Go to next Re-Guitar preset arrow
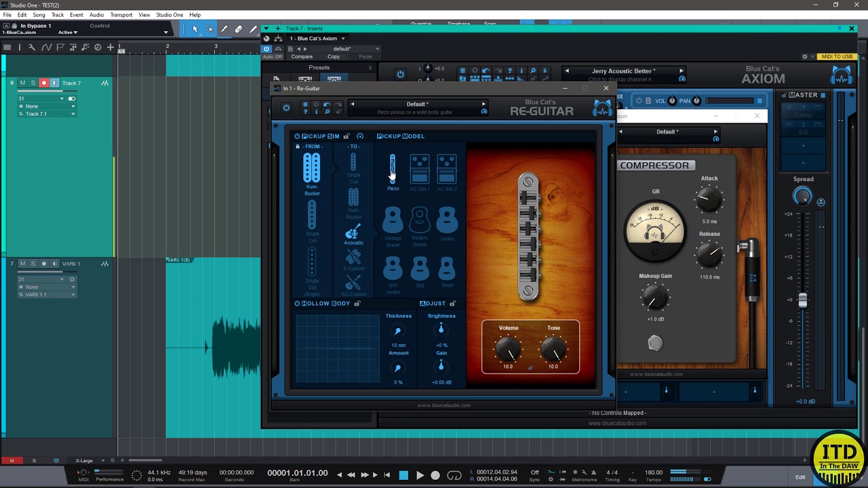This screenshot has width=868, height=488. 484,104
